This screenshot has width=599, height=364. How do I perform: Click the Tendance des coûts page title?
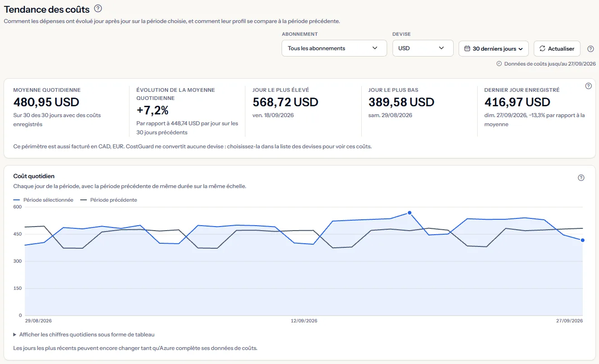tap(47, 9)
